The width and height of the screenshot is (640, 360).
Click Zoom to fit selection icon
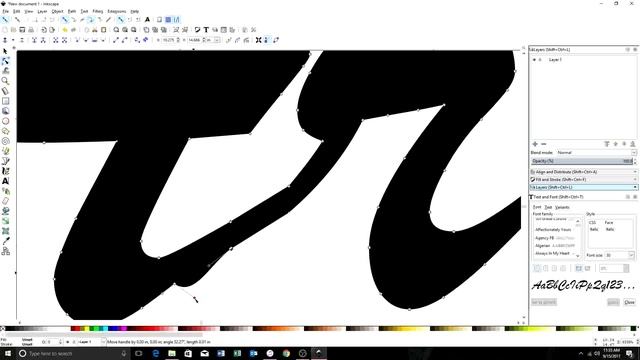coord(116,30)
